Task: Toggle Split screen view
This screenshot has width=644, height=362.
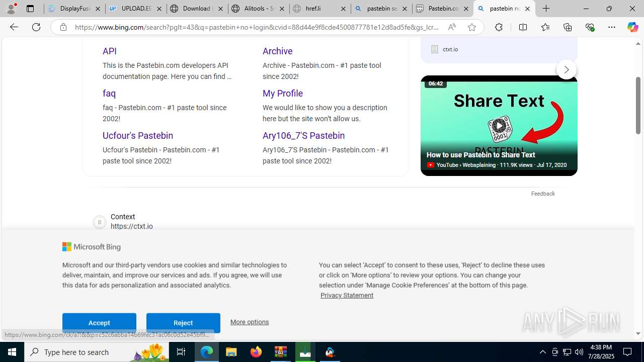Action: (x=523, y=27)
